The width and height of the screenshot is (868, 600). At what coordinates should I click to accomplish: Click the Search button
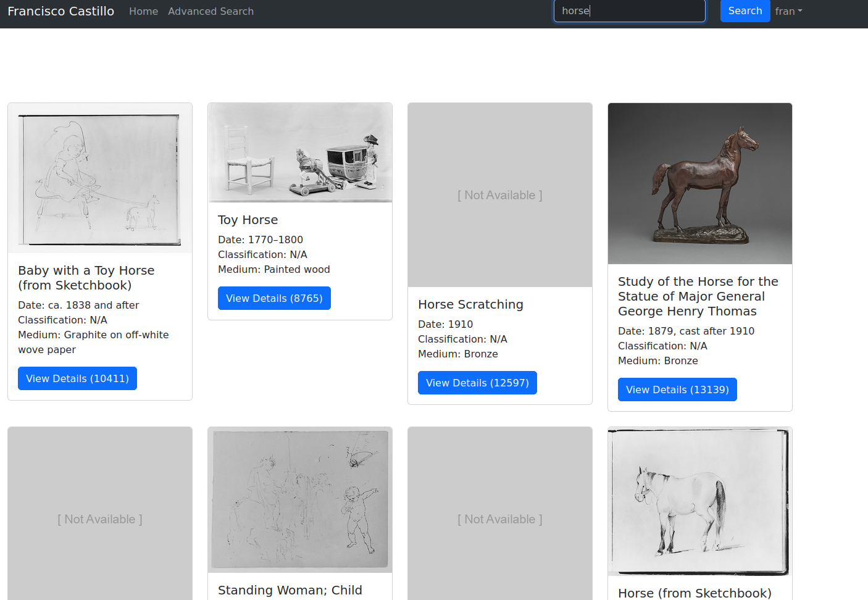point(745,11)
